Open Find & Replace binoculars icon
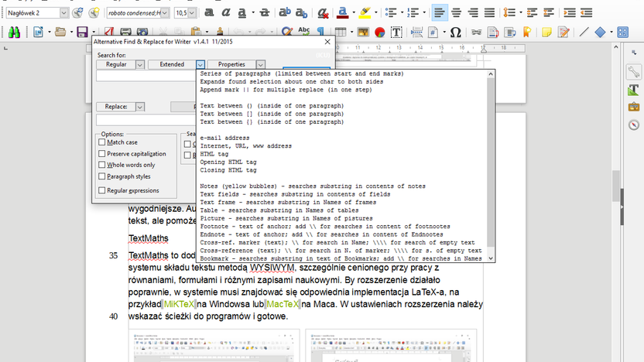The width and height of the screenshot is (644, 362). tap(14, 32)
